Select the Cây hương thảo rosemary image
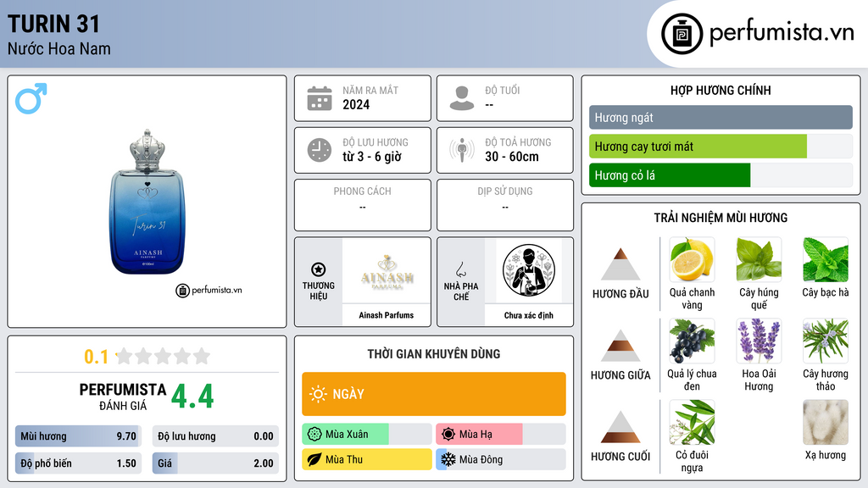The image size is (868, 488). point(826,341)
